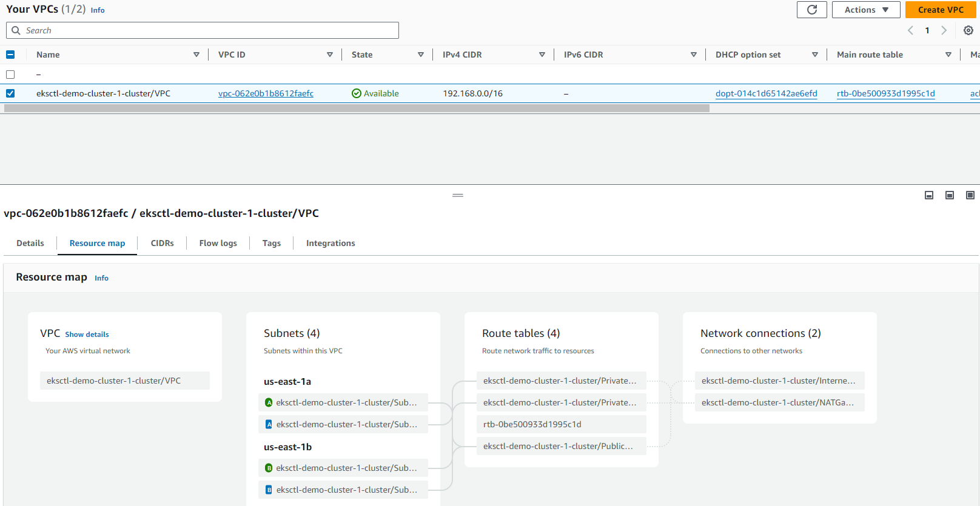This screenshot has width=980, height=506.
Task: Sort by Name column arrow
Action: tap(196, 55)
